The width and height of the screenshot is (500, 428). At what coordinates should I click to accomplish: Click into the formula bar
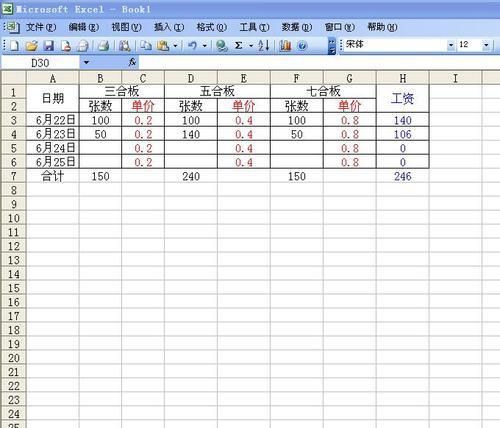pos(319,62)
